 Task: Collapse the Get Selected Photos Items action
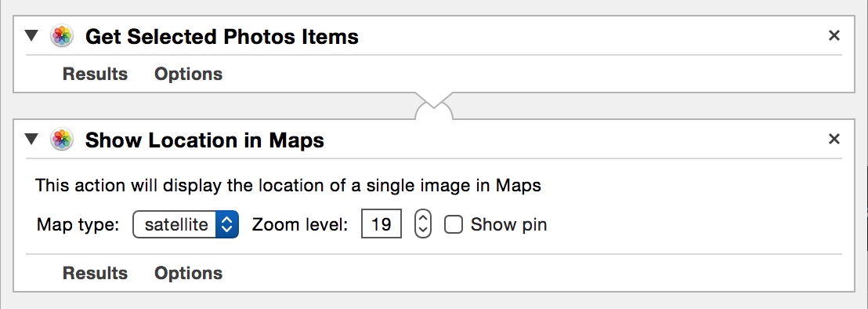pos(32,36)
